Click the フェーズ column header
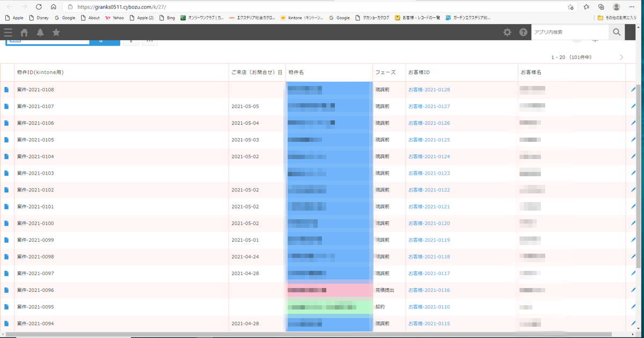Viewport: 644px width, 338px height. pyautogui.click(x=385, y=73)
